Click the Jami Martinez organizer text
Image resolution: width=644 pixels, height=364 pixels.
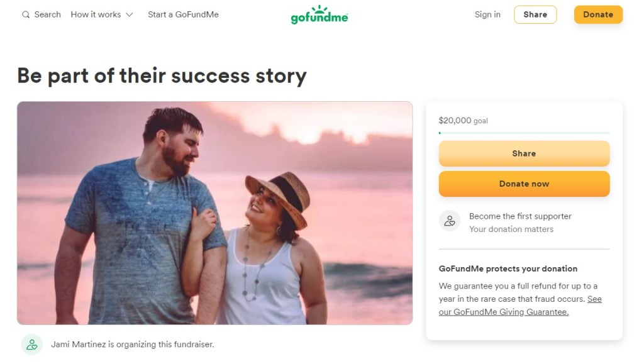coord(132,344)
